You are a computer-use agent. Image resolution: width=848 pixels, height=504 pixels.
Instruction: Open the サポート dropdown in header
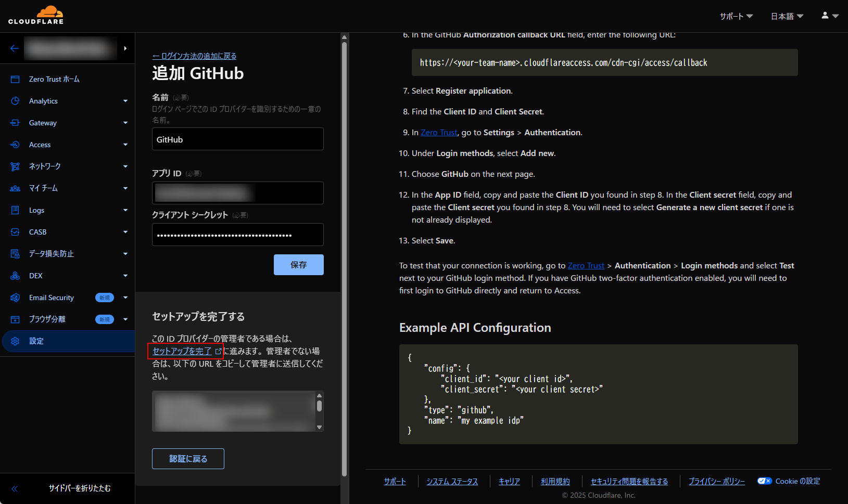point(736,16)
